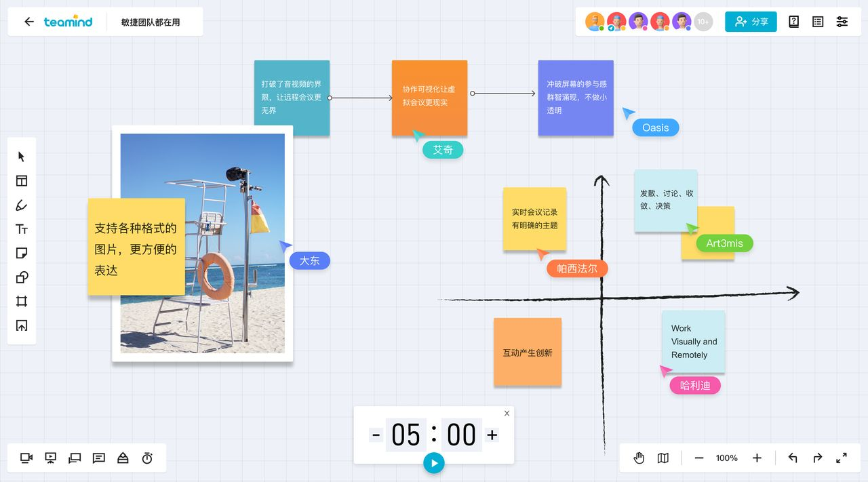This screenshot has width=868, height=482.
Task: Open the settings sliders menu
Action: point(842,22)
